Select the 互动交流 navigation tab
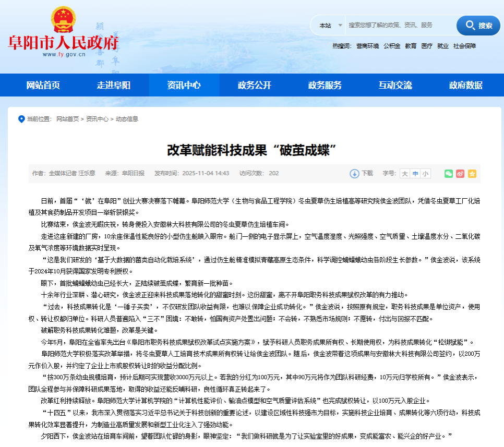This screenshot has height=447, width=504. tap(395, 85)
